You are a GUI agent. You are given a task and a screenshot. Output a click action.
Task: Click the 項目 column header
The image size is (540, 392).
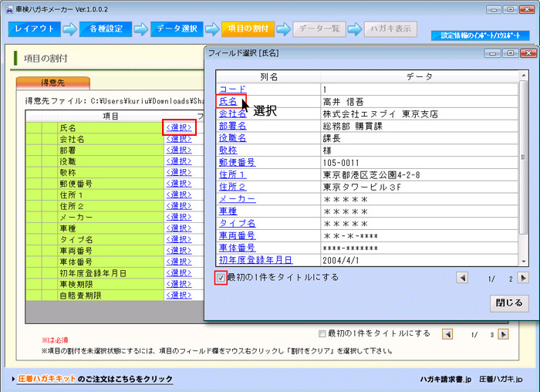coord(110,116)
